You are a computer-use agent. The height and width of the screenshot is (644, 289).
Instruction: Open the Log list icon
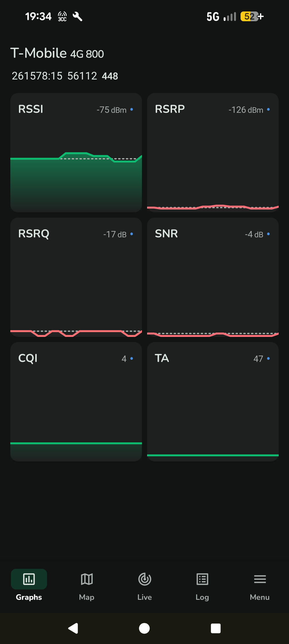coord(202,579)
